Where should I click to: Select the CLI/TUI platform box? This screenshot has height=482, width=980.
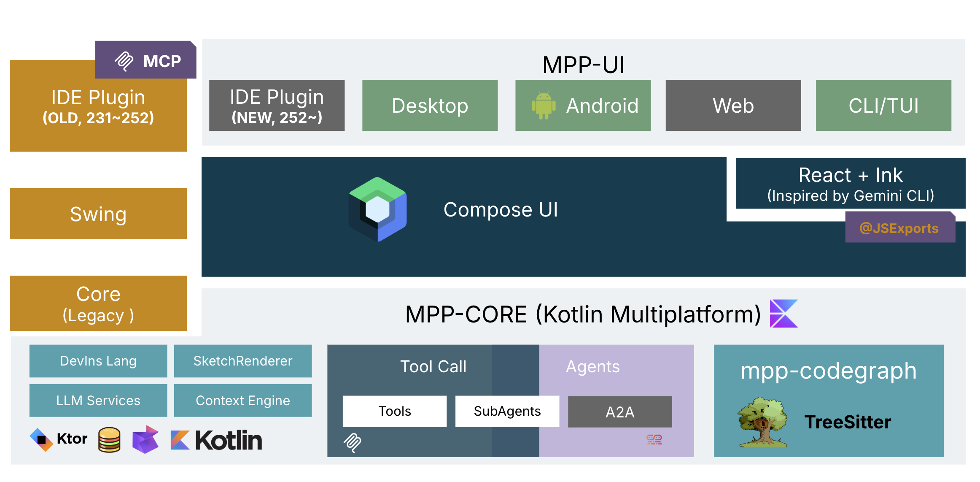coord(883,106)
